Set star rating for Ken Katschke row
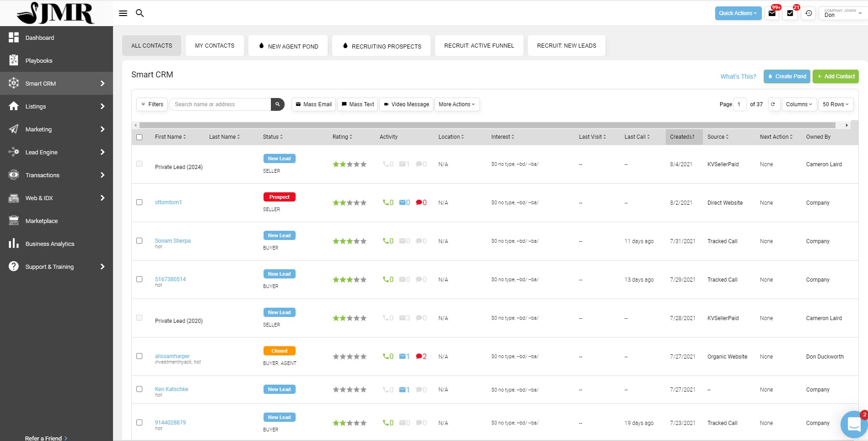 [350, 390]
